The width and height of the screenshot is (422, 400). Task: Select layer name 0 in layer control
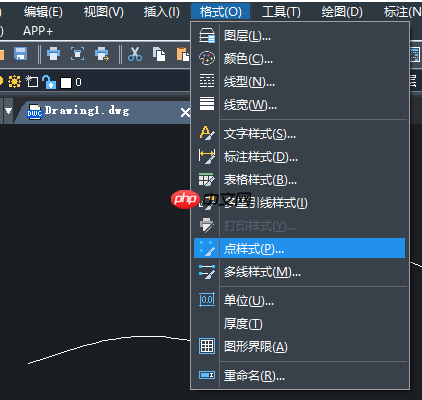pyautogui.click(x=78, y=82)
